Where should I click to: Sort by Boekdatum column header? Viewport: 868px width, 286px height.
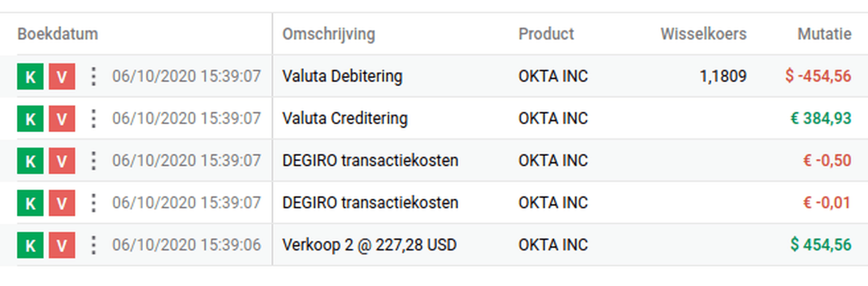pyautogui.click(x=58, y=34)
